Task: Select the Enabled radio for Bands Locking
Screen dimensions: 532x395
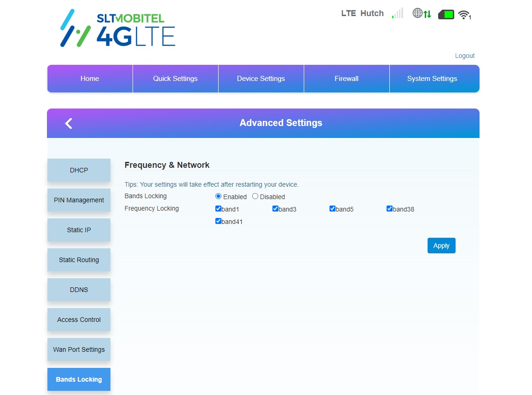Action: pyautogui.click(x=219, y=196)
